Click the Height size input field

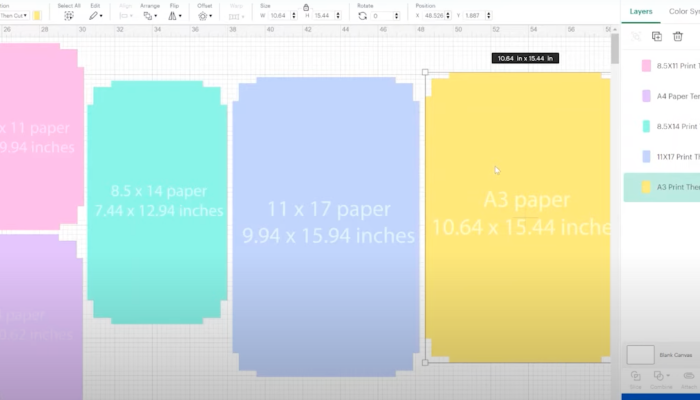coord(323,16)
